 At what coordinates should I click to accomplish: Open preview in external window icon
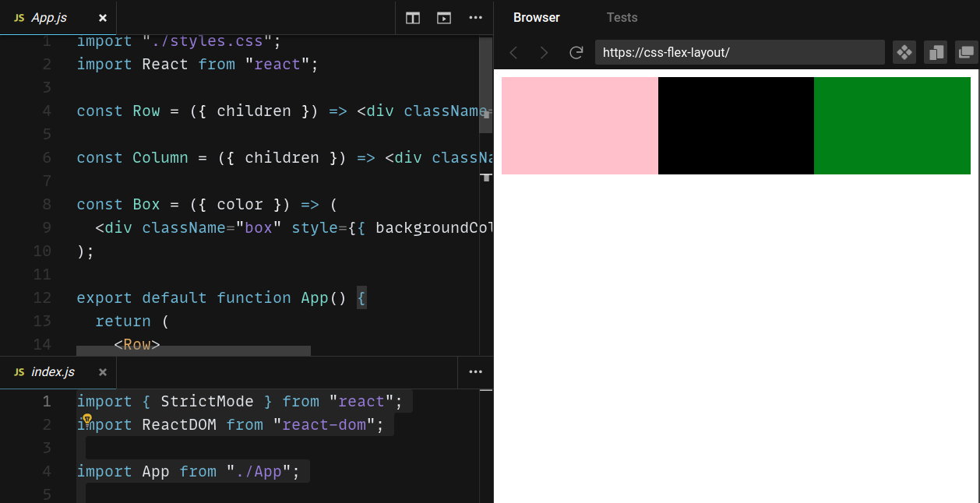click(966, 52)
